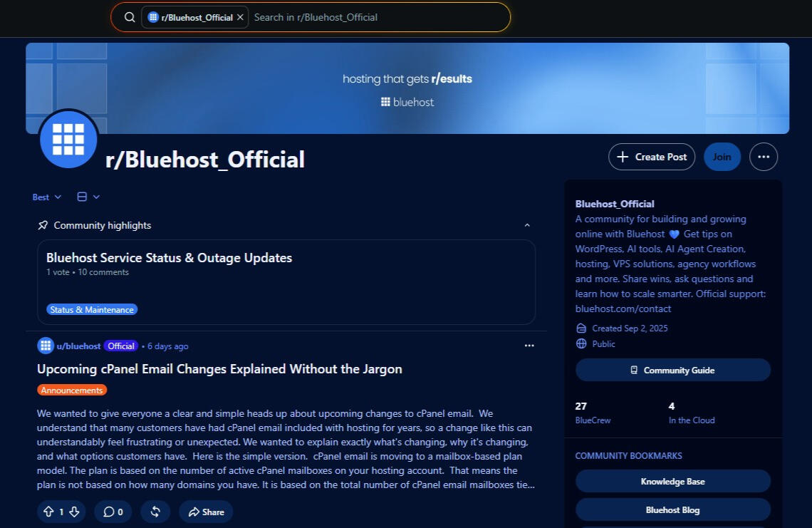Viewport: 812px width, 528px height.
Task: Click the Community highlights pin icon
Action: (x=43, y=225)
